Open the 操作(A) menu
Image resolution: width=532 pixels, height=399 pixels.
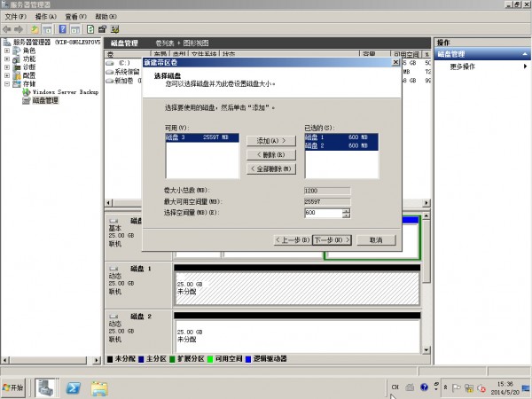click(x=46, y=17)
